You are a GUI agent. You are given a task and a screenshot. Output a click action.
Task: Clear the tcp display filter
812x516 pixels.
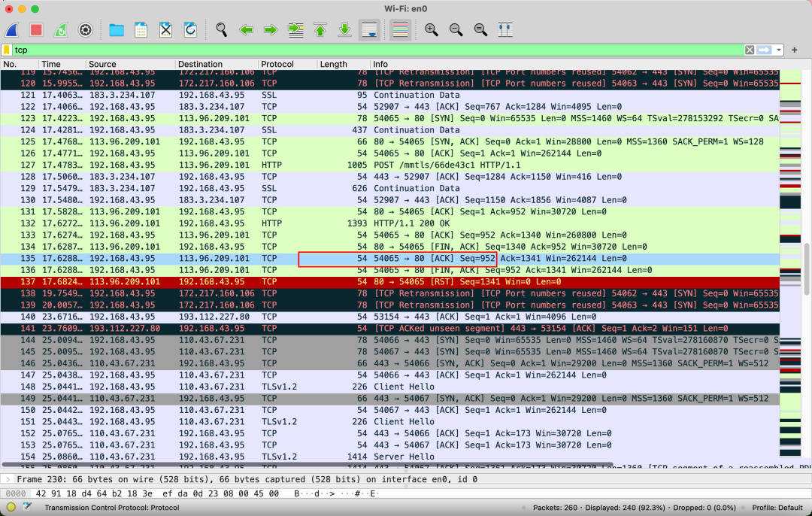750,50
